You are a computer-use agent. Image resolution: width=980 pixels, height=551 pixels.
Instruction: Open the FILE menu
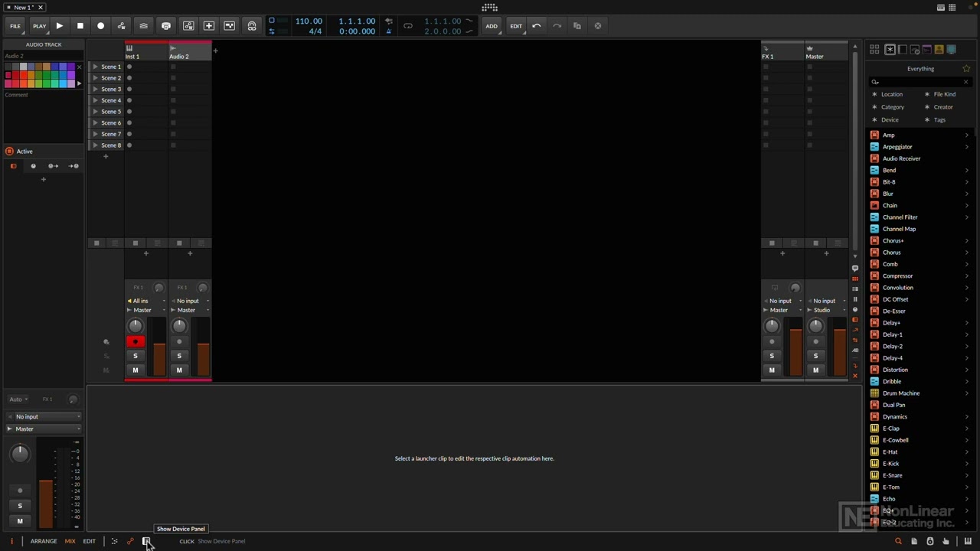coord(15,26)
